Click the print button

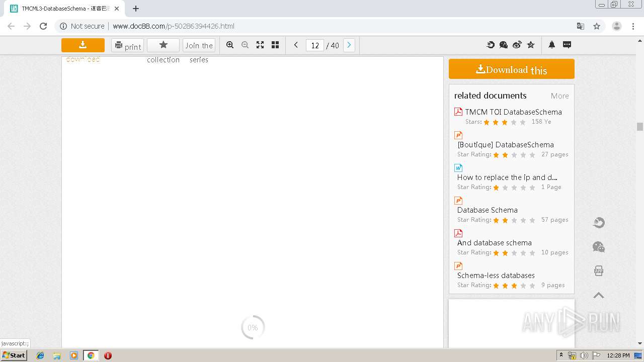(x=127, y=45)
